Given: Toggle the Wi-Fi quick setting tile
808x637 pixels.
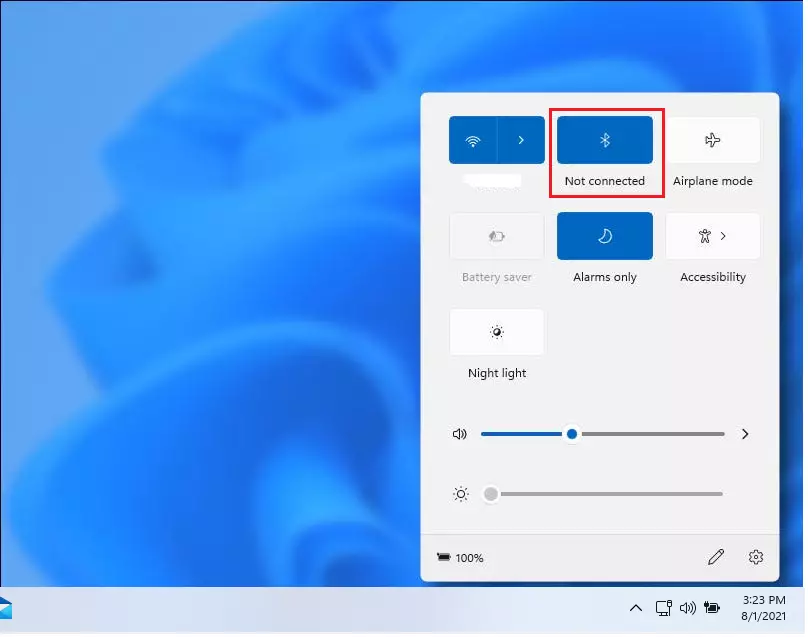Looking at the screenshot, I should (473, 140).
